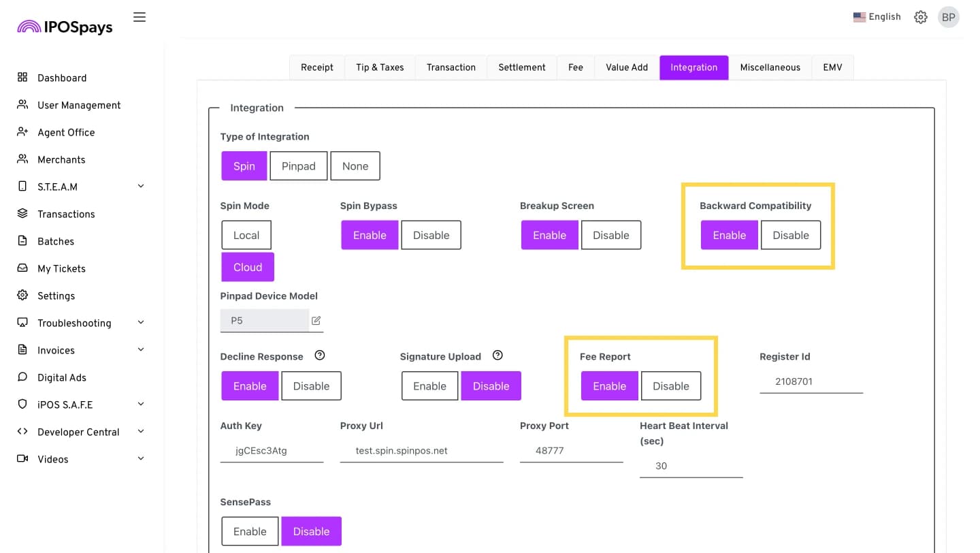980x553 pixels.
Task: Click the Proxy Port input field
Action: tap(572, 451)
